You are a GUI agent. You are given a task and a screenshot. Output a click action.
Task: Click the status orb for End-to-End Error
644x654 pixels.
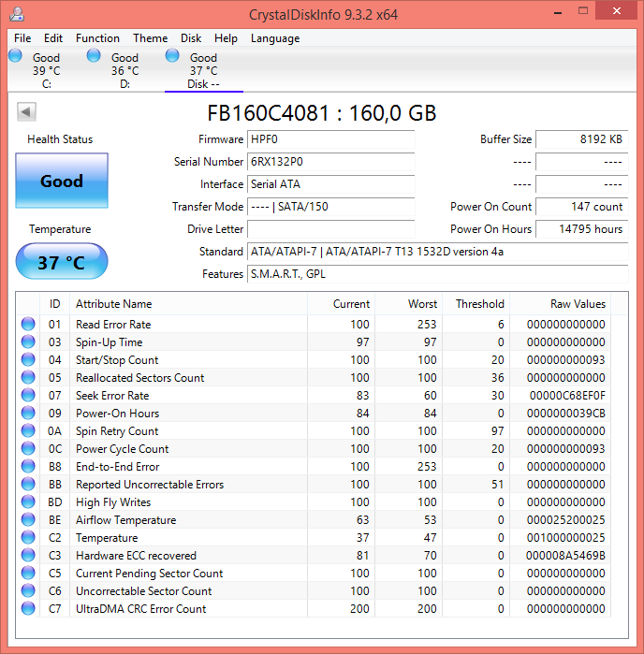click(28, 466)
